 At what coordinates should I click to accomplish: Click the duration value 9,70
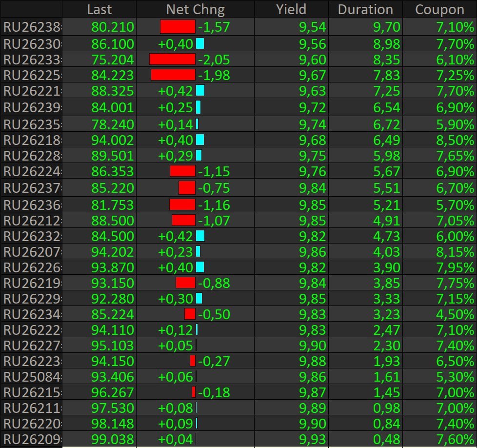point(387,27)
